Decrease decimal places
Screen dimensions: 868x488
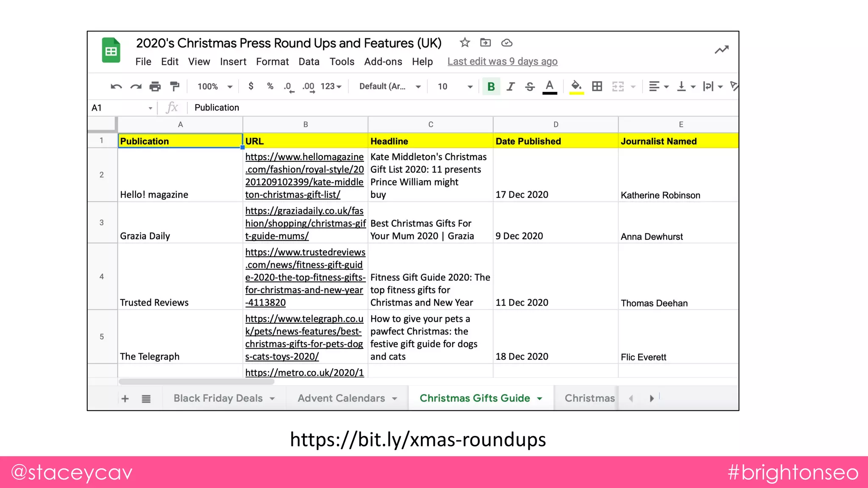click(x=289, y=87)
